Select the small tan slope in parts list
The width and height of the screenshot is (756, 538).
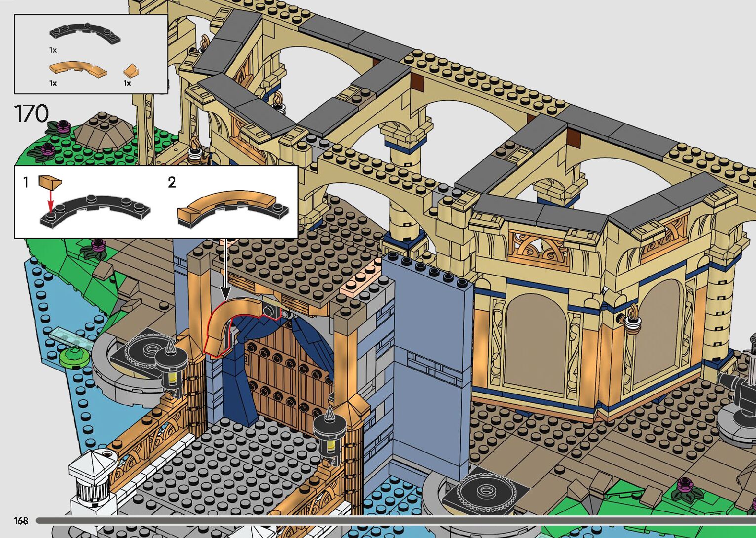tap(130, 70)
